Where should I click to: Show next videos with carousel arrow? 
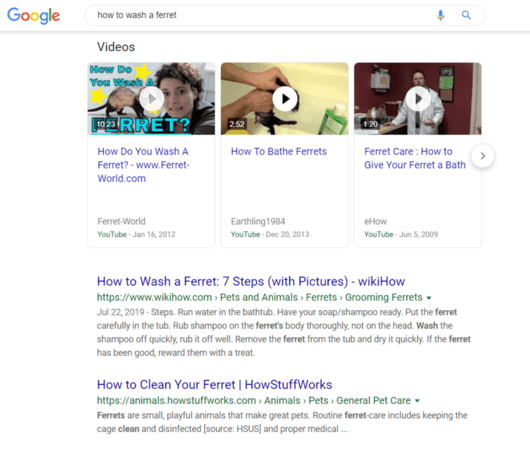(483, 156)
